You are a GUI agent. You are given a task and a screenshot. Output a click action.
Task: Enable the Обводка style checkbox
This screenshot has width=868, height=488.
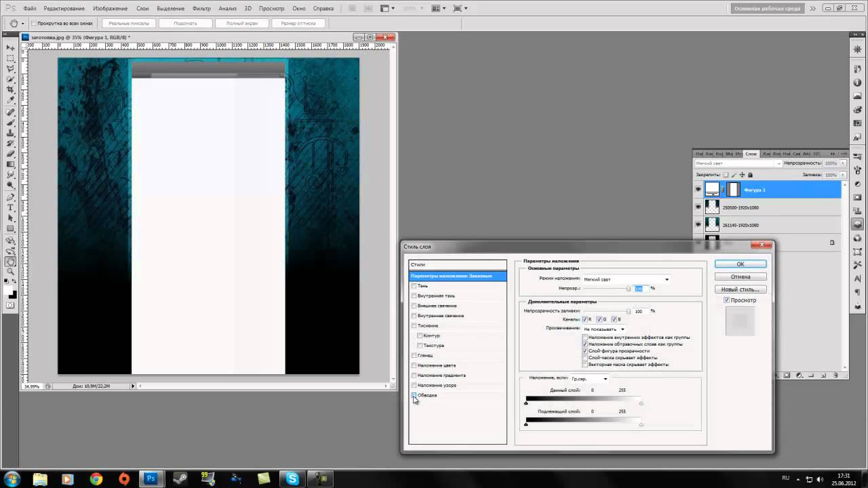(x=414, y=395)
